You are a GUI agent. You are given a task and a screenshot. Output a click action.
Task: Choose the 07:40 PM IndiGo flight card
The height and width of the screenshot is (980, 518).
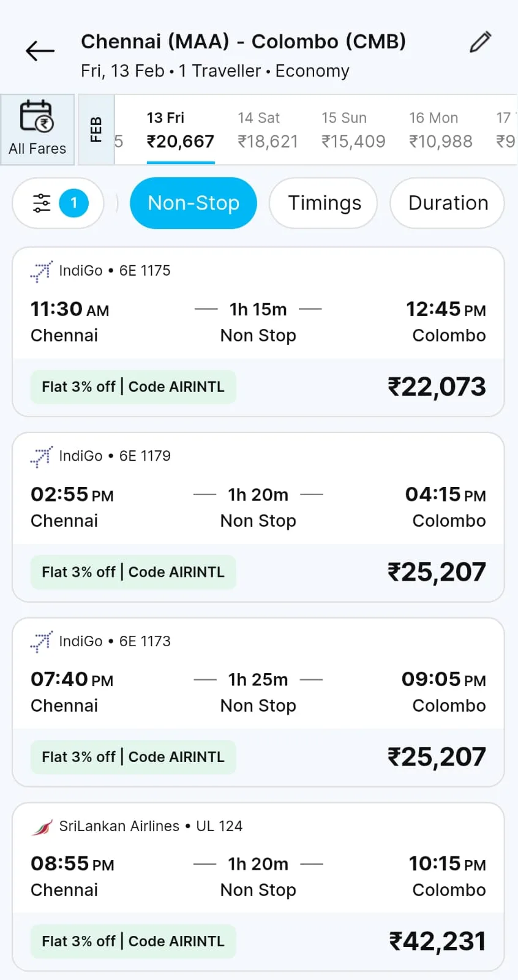click(x=258, y=692)
